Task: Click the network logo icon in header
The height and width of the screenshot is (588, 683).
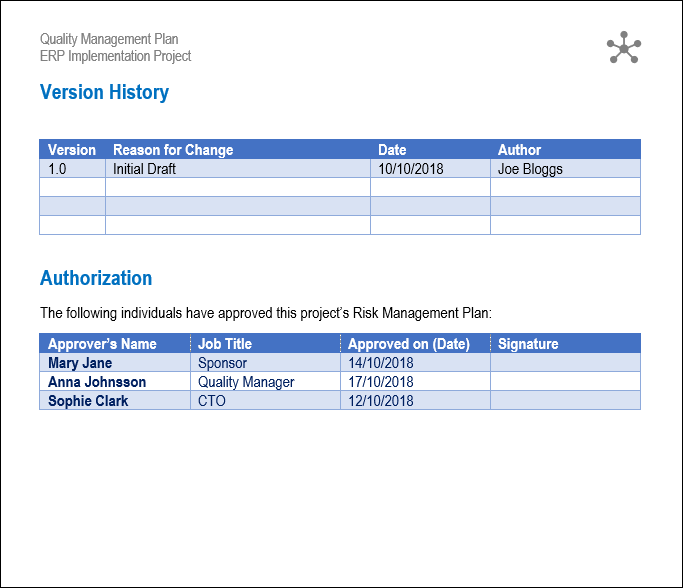Action: tap(624, 48)
